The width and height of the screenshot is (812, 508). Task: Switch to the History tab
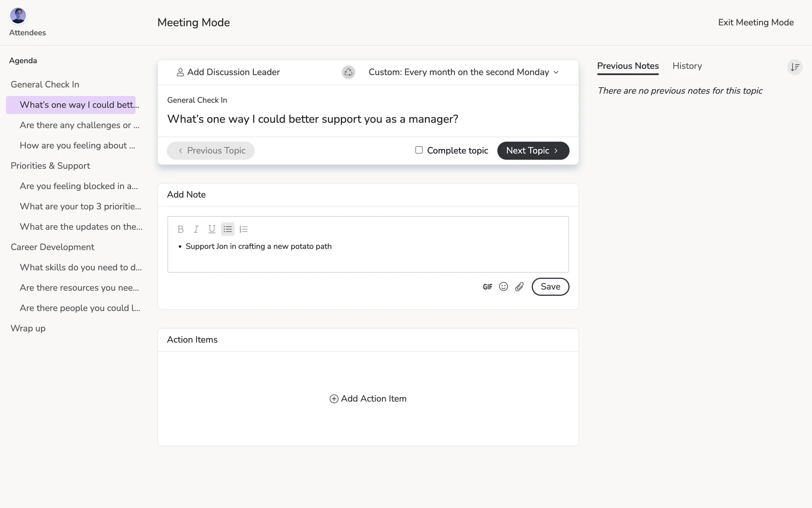tap(687, 66)
